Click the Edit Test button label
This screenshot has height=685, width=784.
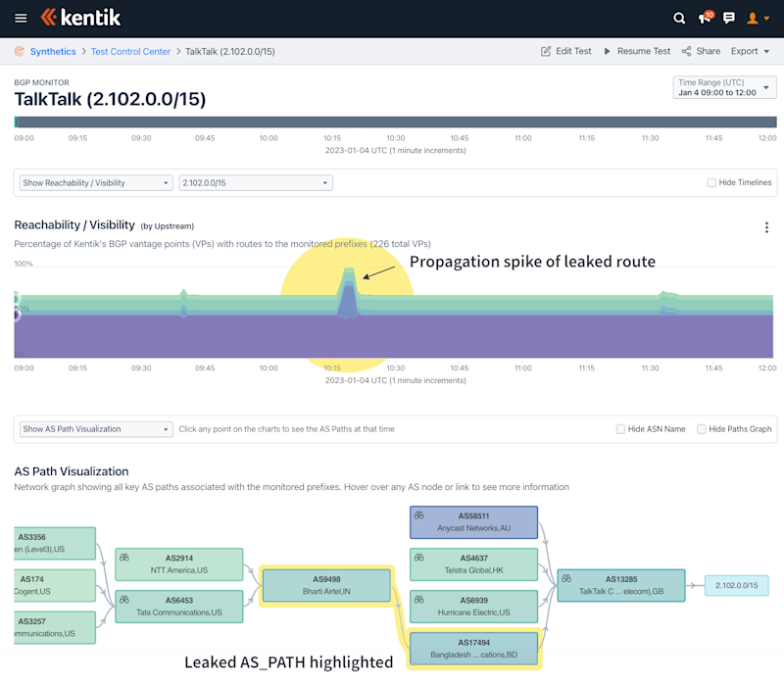coord(573,51)
